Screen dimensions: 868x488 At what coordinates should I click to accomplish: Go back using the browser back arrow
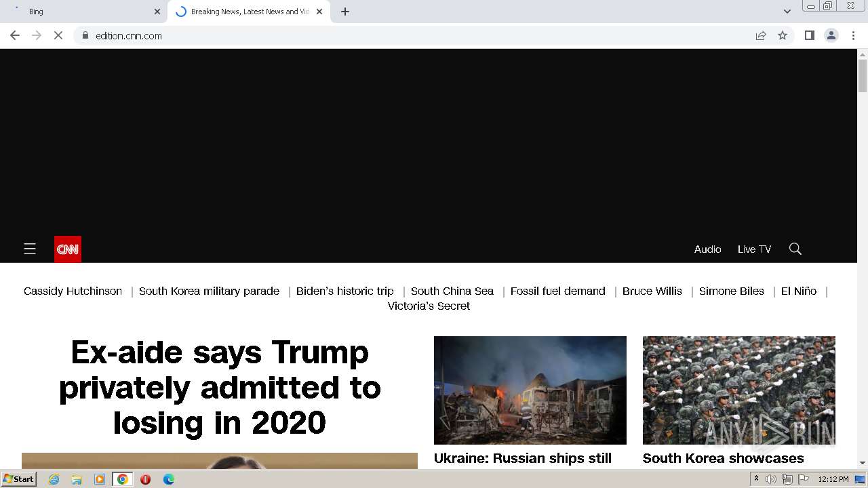[x=15, y=35]
